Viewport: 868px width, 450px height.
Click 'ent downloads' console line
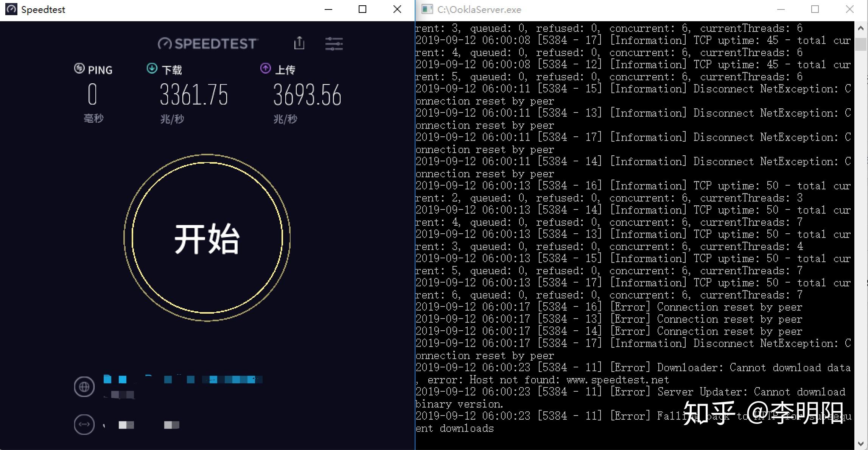click(454, 428)
